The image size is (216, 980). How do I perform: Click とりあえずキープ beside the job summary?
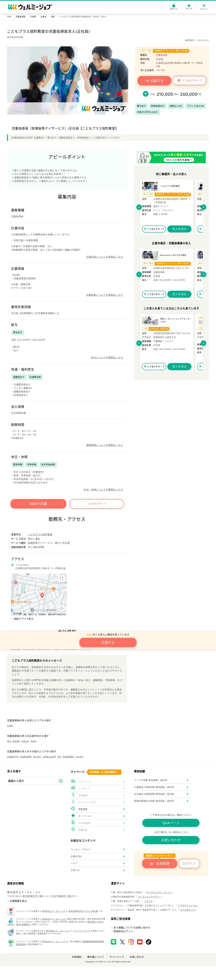(x=189, y=80)
